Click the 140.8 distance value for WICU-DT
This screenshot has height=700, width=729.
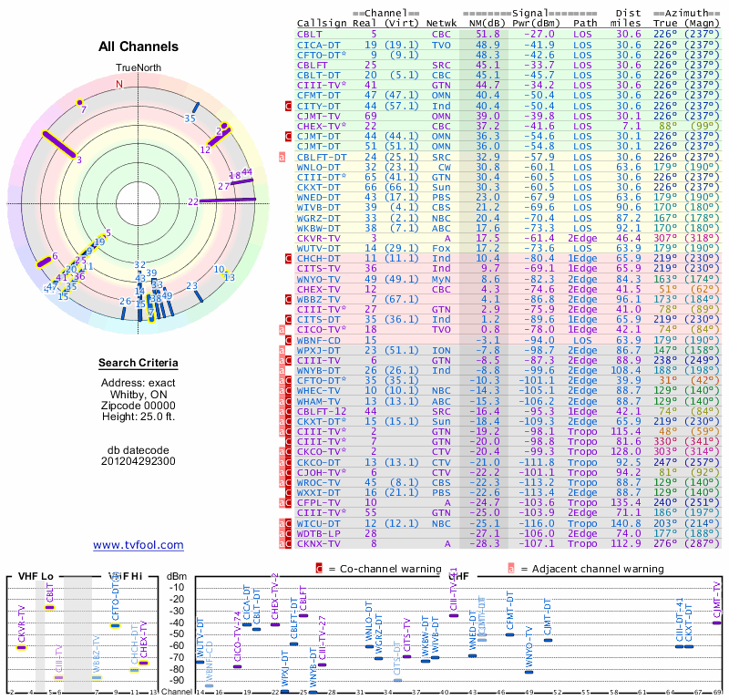click(x=625, y=523)
